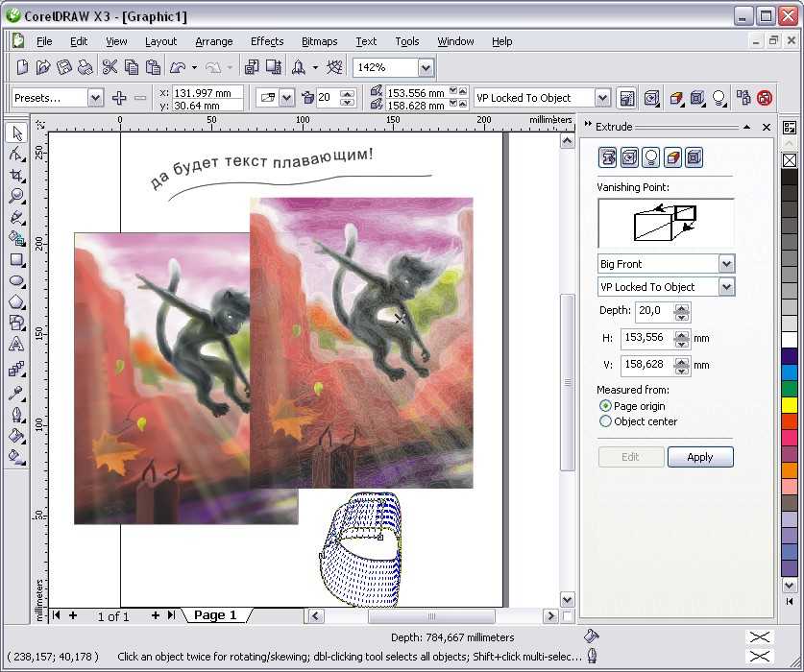The width and height of the screenshot is (804, 672).
Task: Select the Rectangle tool
Action: point(17,260)
